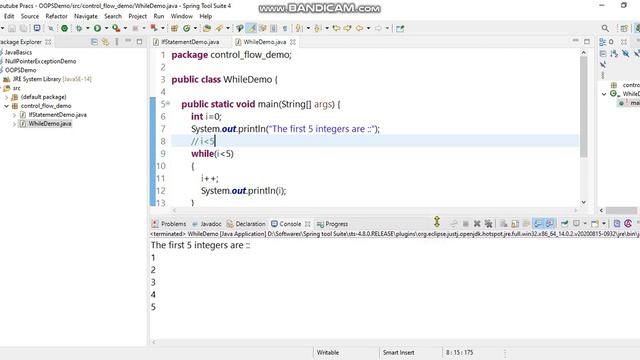Click the Clear Console icon
This screenshot has width=640, height=360.
(x=504, y=223)
